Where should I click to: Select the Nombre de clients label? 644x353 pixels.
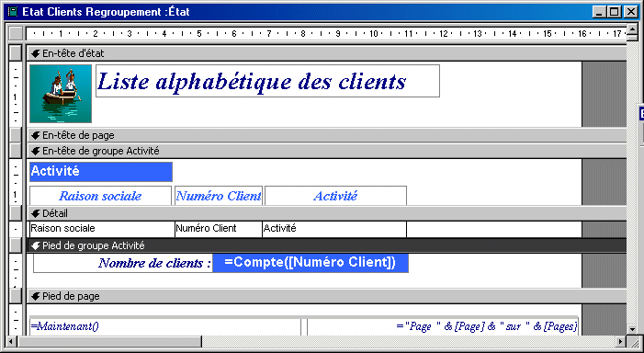(x=123, y=263)
